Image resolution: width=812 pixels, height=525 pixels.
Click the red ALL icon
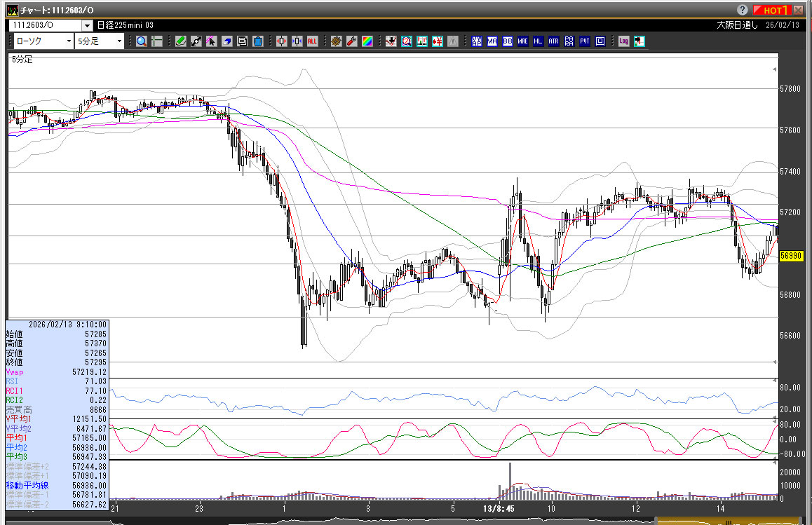click(312, 41)
